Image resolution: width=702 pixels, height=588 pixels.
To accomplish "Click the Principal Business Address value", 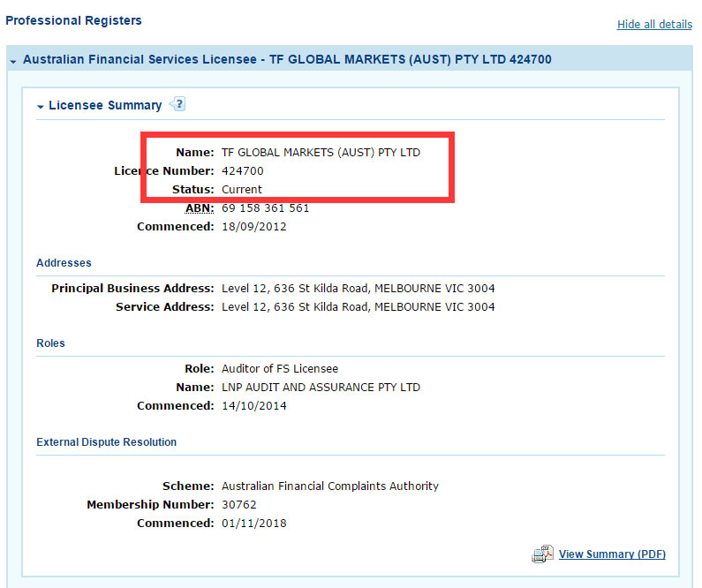I will (359, 288).
